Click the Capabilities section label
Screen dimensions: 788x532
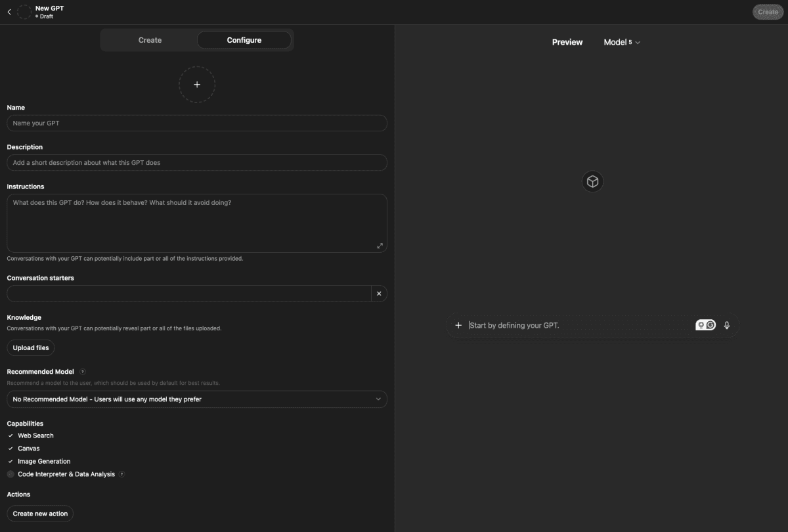tap(25, 424)
